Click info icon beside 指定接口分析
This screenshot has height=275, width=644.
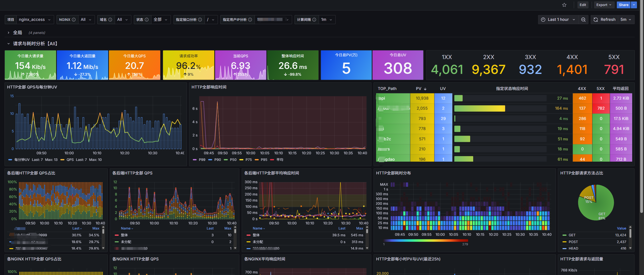[x=200, y=20]
